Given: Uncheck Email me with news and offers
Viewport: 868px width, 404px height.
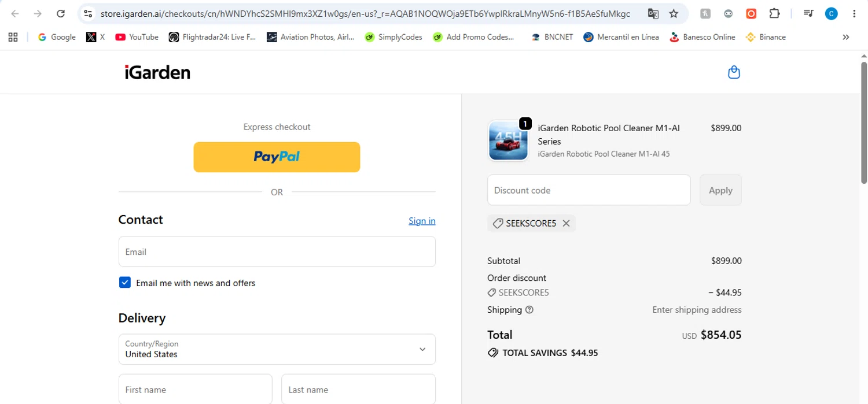Looking at the screenshot, I should click(125, 283).
